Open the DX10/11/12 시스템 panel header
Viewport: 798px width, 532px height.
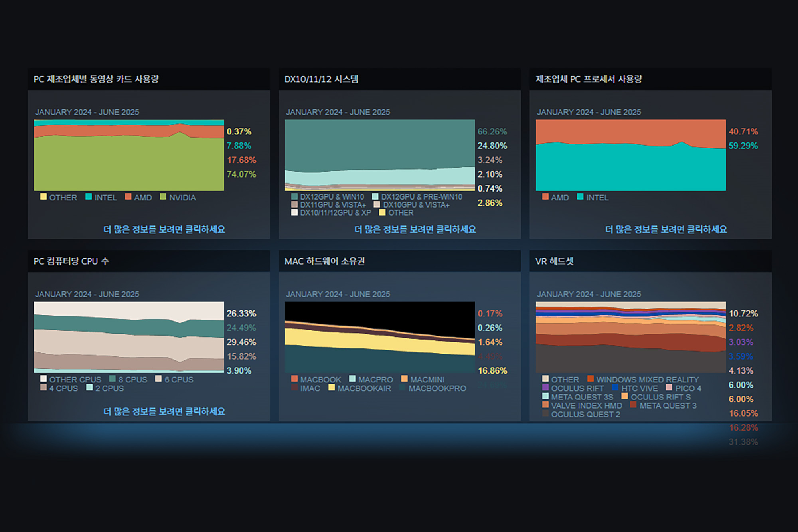click(321, 79)
